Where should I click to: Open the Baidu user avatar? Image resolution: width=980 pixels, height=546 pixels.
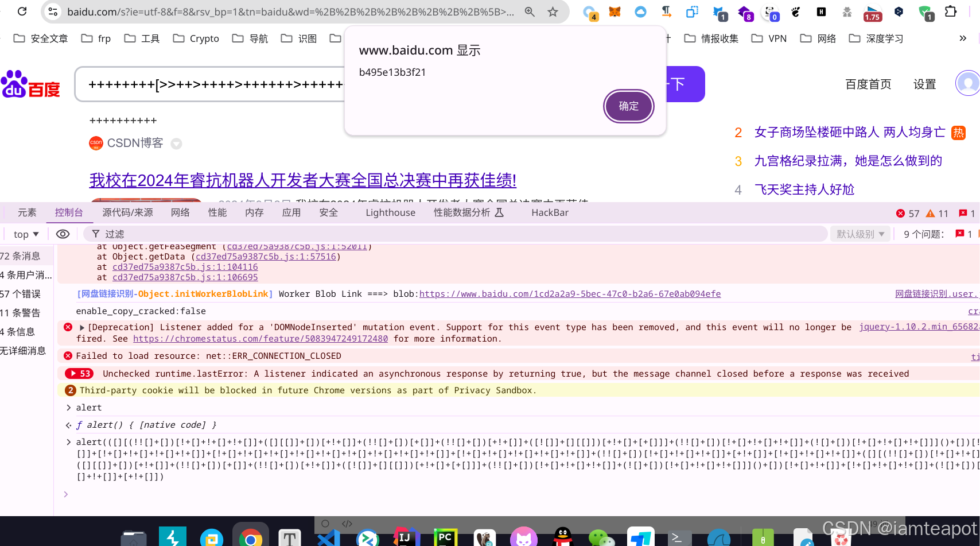pyautogui.click(x=968, y=84)
